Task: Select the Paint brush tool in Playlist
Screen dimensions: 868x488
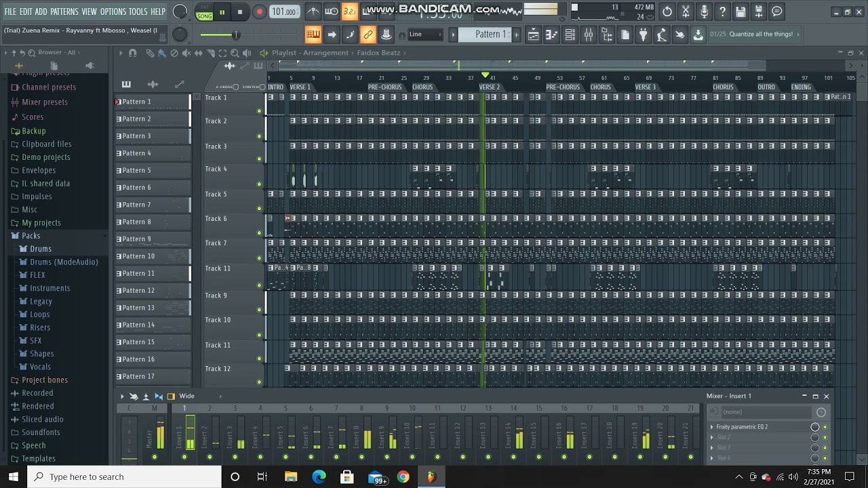Action: tap(162, 53)
